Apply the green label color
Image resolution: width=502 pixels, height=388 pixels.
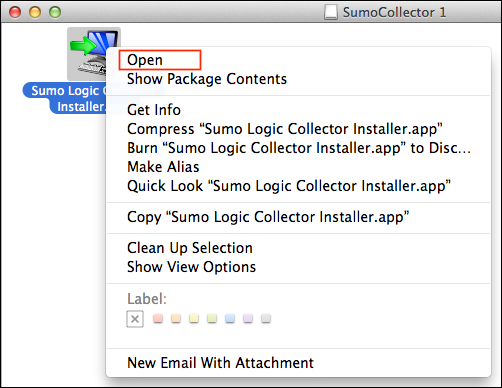coord(212,319)
